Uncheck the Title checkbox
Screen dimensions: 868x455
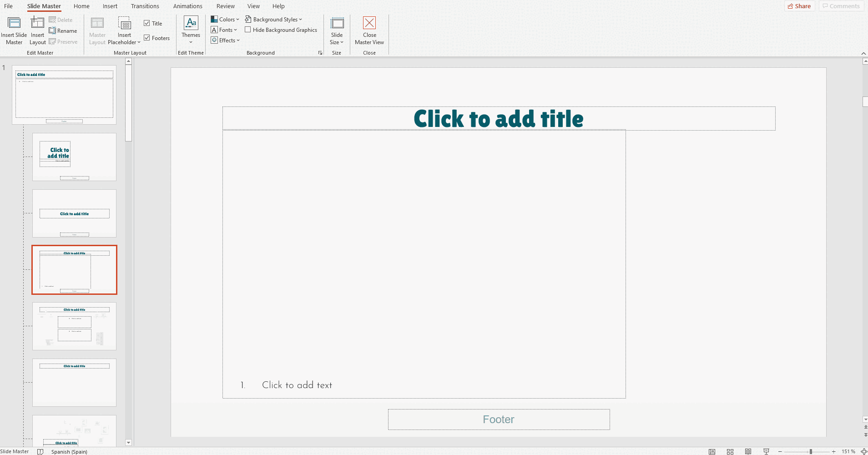[147, 23]
